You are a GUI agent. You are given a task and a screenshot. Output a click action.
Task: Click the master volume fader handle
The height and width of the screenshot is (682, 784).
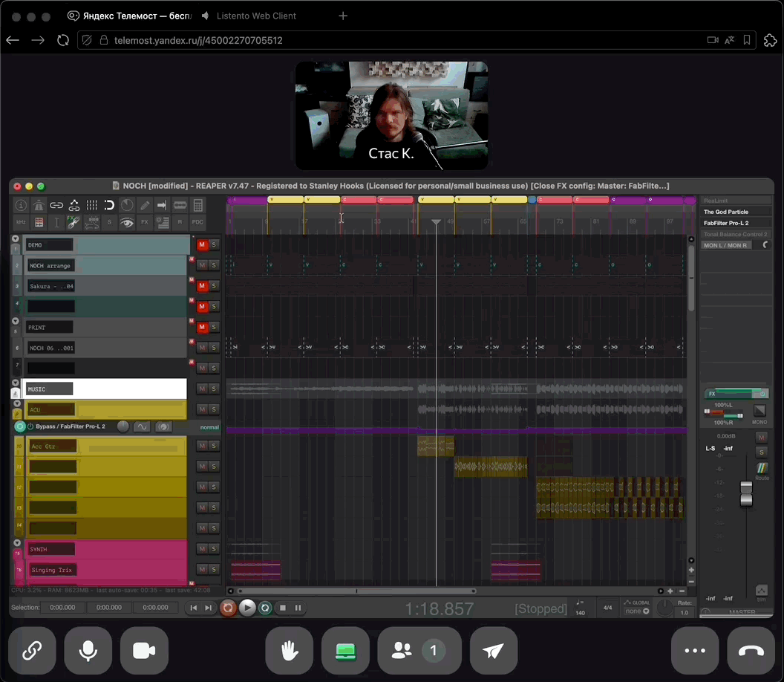click(748, 494)
